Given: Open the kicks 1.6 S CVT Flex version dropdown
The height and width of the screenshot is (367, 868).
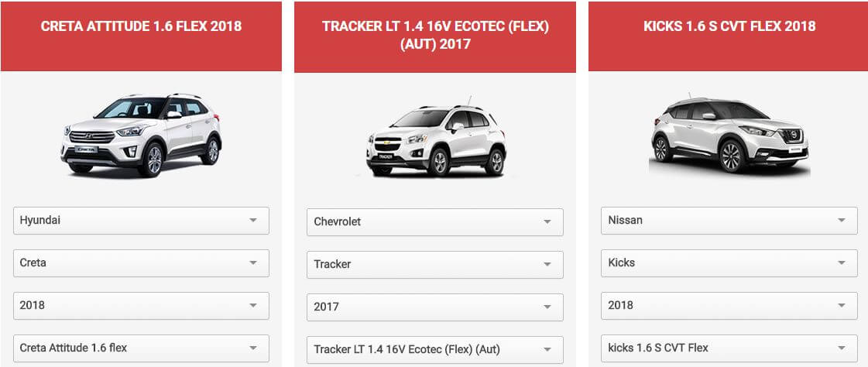Looking at the screenshot, I should pos(729,348).
